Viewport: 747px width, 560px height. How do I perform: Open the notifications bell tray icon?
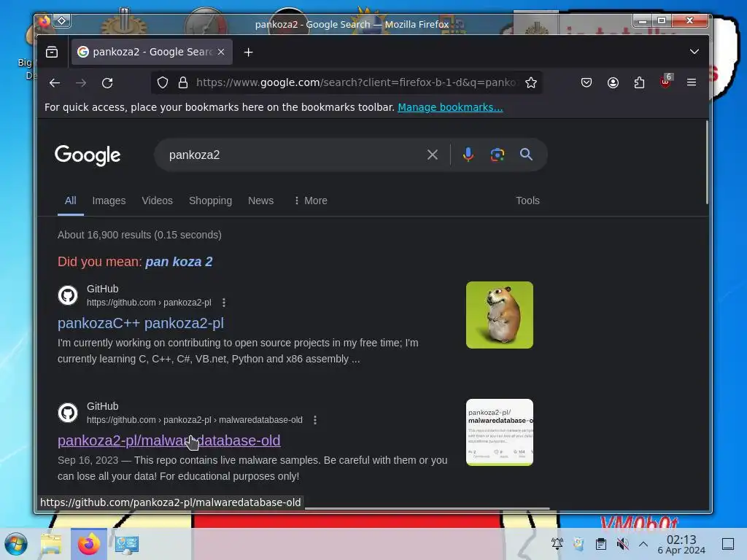click(x=557, y=543)
